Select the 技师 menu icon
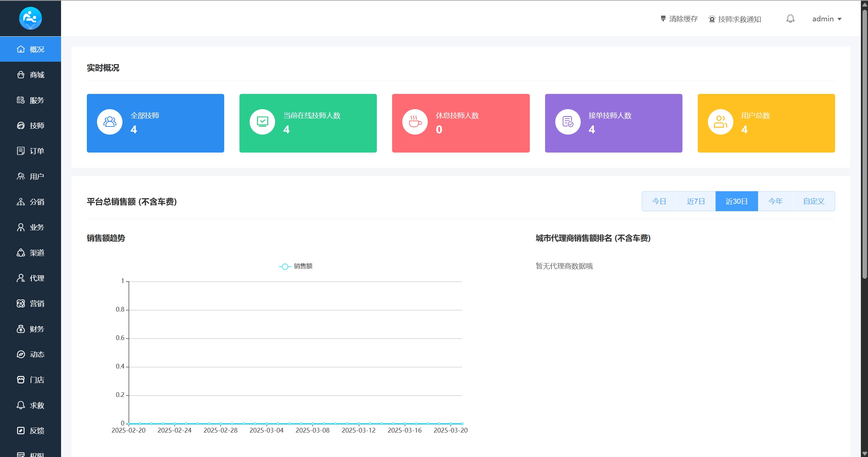Screen dimensions: 868x457 pyautogui.click(x=20, y=125)
